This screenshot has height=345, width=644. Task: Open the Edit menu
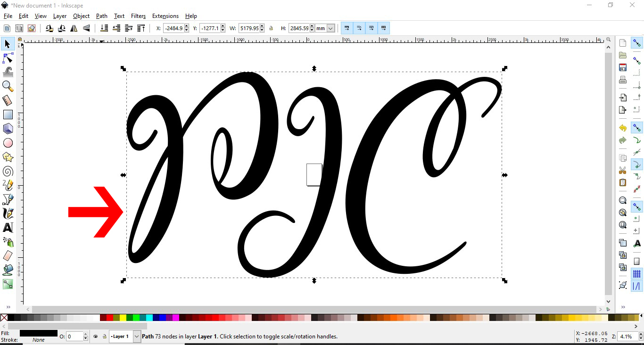tap(24, 16)
